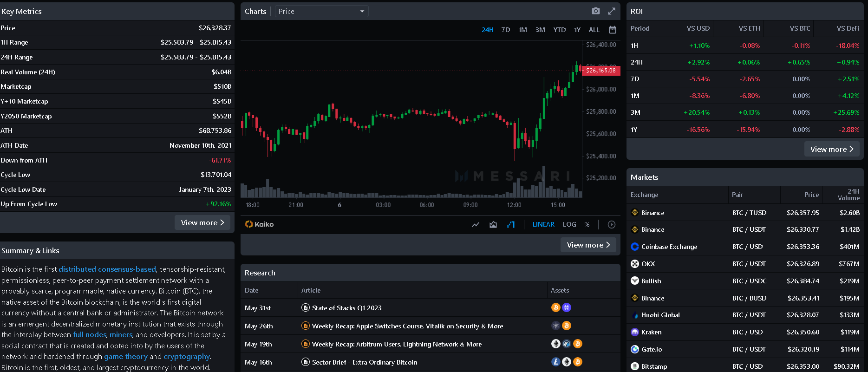Open the chart date range calendar
Screen dimensions: 868x372
[613, 30]
